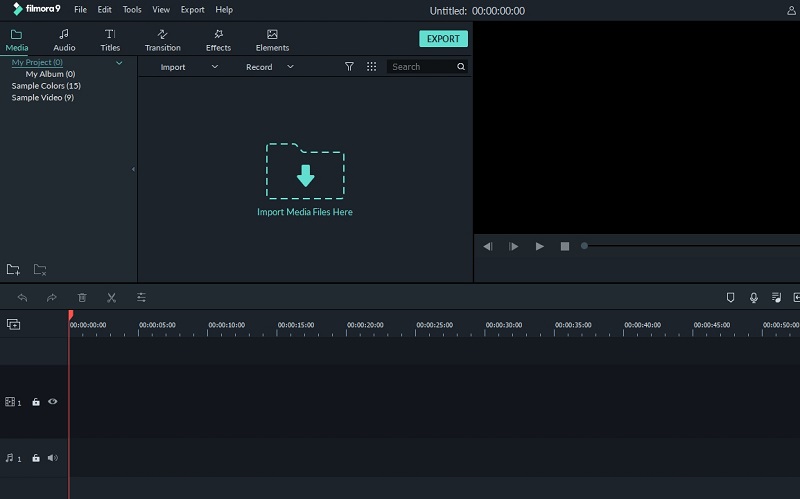
Task: Click the 00:00:10:00 ruler mark
Action: 227,325
